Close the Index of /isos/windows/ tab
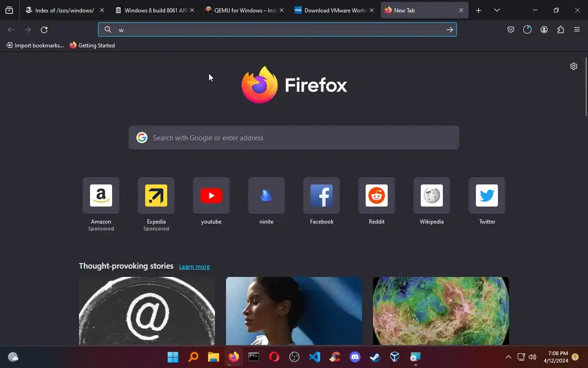 point(102,10)
